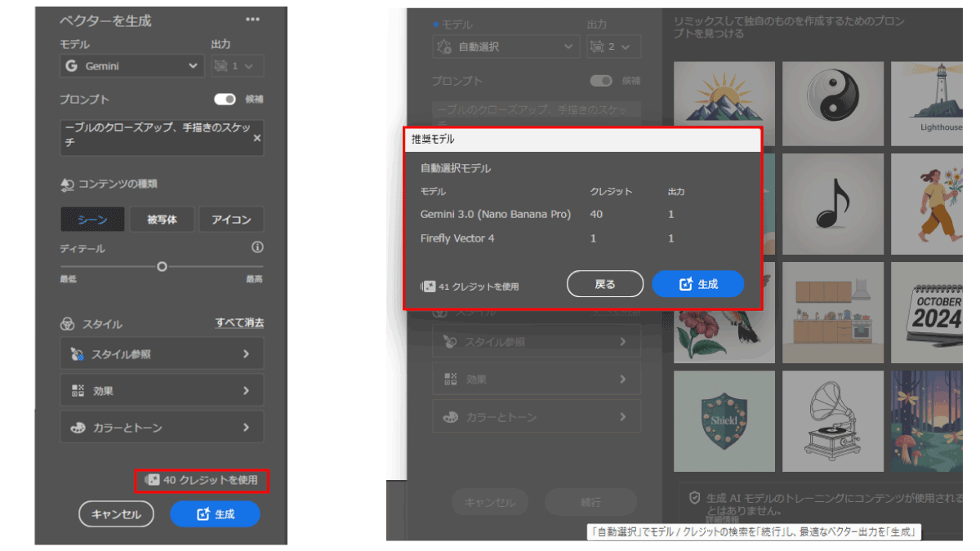Click the 最高 label under the detail slider

coord(255,279)
